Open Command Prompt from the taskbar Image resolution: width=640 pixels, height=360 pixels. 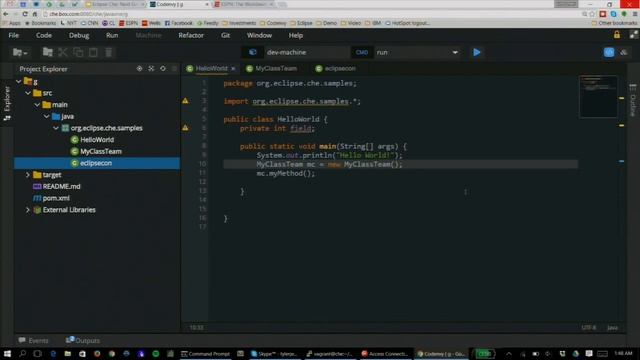[x=206, y=353]
